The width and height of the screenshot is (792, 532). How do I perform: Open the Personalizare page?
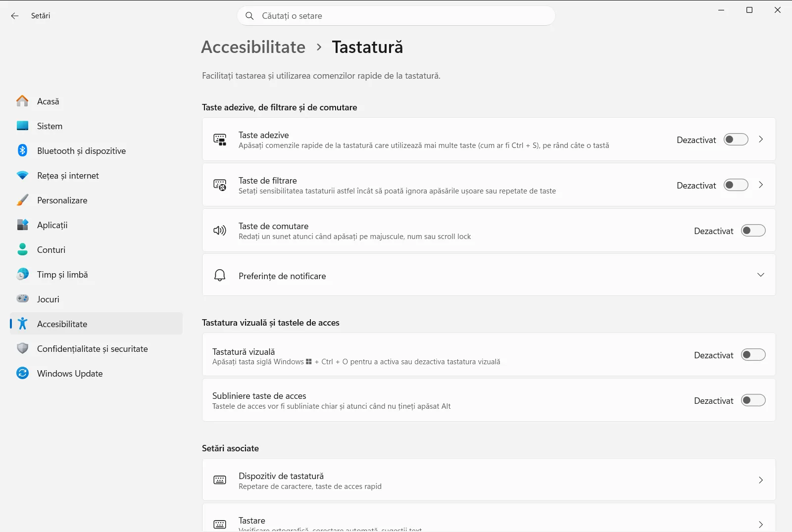(x=96, y=200)
